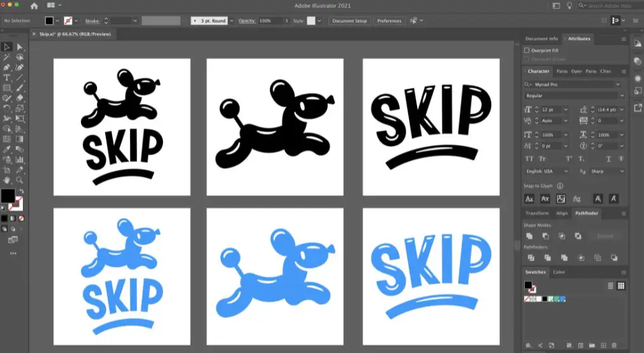The image size is (644, 353).
Task: Select the Eyedropper tool
Action: (6, 150)
